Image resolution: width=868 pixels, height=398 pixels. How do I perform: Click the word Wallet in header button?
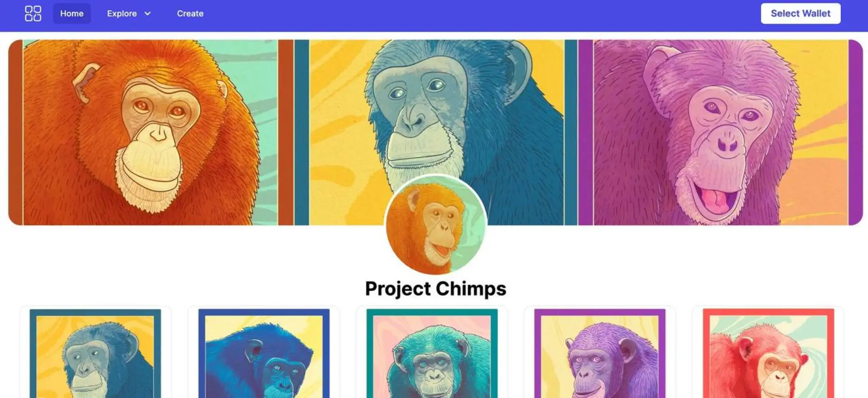point(816,14)
